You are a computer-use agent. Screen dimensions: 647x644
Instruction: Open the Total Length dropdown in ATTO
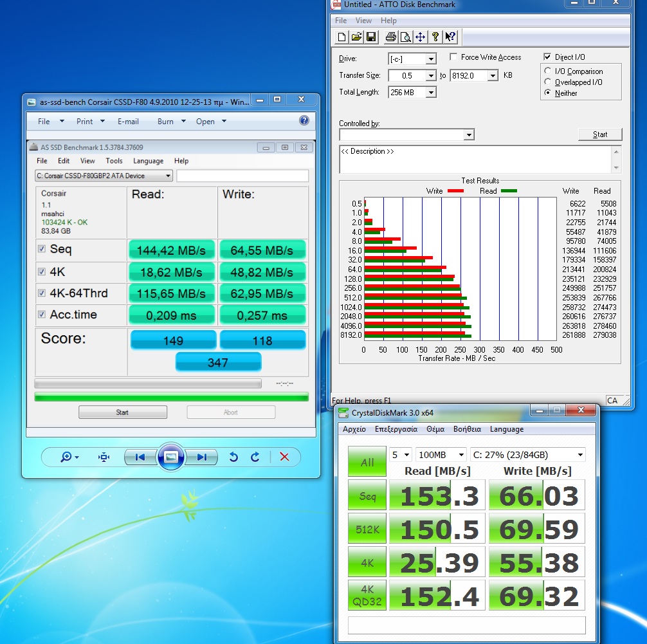[x=430, y=93]
